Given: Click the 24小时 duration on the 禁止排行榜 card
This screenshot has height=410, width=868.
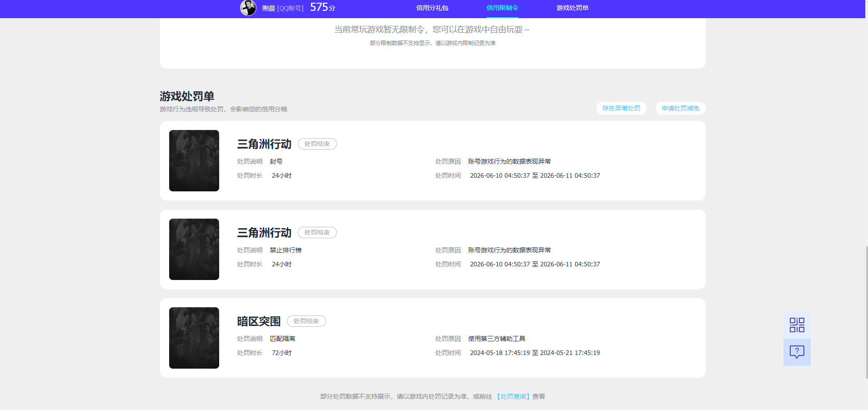Looking at the screenshot, I should pos(281,264).
